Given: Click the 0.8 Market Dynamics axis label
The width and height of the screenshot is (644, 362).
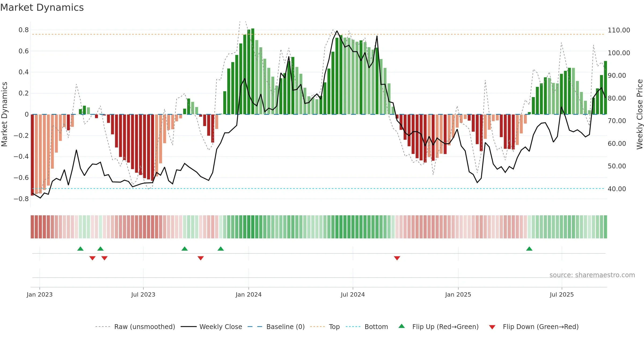Looking at the screenshot, I should [24, 30].
